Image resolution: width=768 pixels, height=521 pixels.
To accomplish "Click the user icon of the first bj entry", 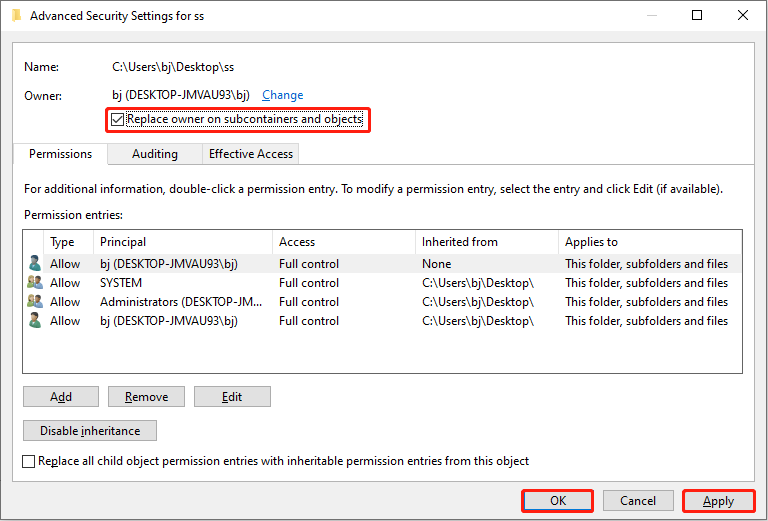I will click(x=35, y=264).
